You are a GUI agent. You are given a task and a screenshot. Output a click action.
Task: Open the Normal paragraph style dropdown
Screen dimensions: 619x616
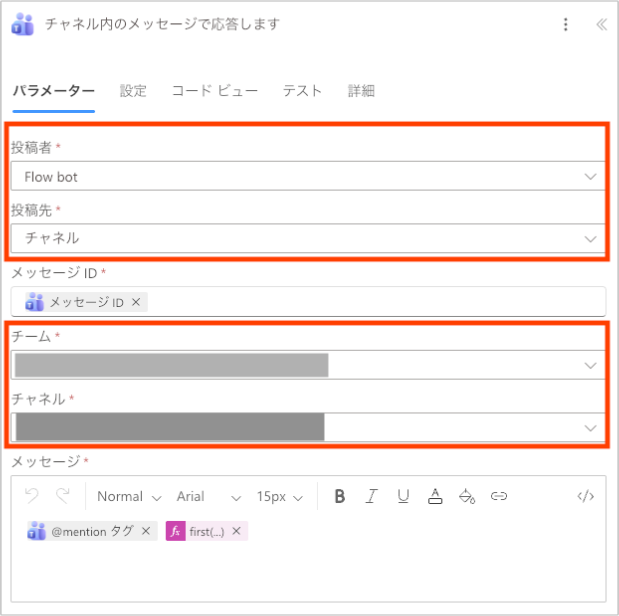tap(129, 496)
